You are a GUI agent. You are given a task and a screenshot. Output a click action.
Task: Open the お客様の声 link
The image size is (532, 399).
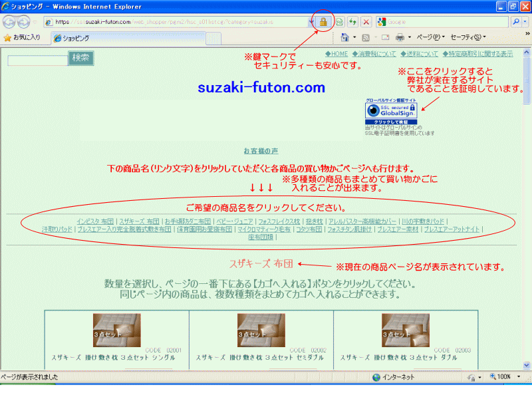coord(261,151)
